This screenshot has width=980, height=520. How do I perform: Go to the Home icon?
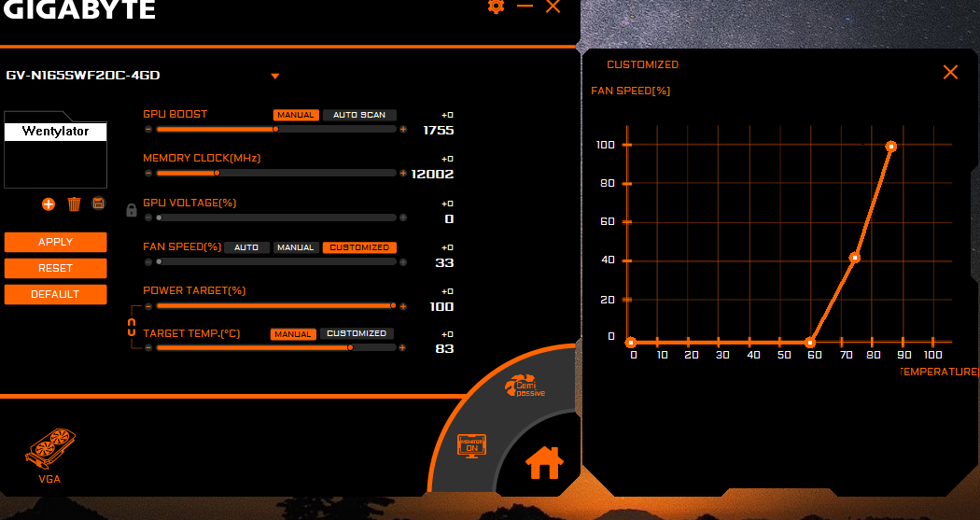click(544, 462)
